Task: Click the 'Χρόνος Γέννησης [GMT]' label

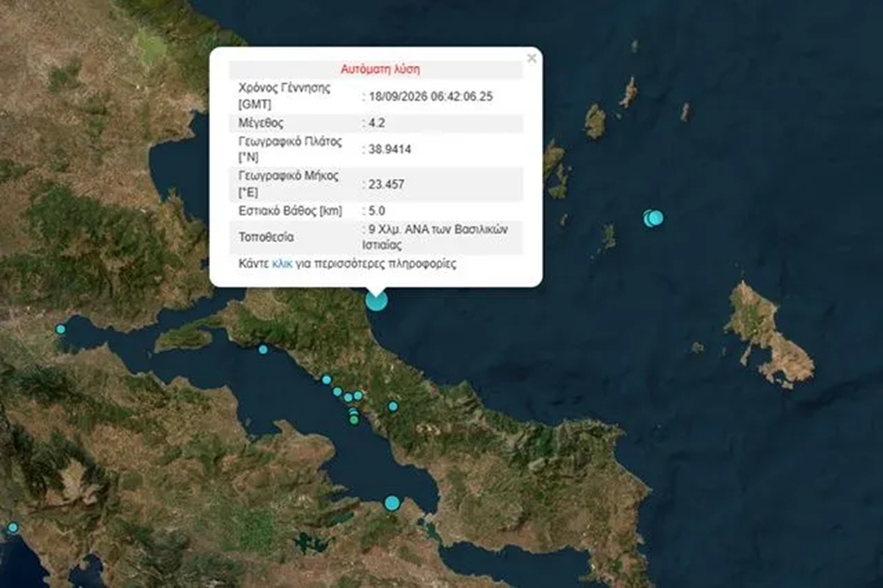Action: (x=285, y=96)
